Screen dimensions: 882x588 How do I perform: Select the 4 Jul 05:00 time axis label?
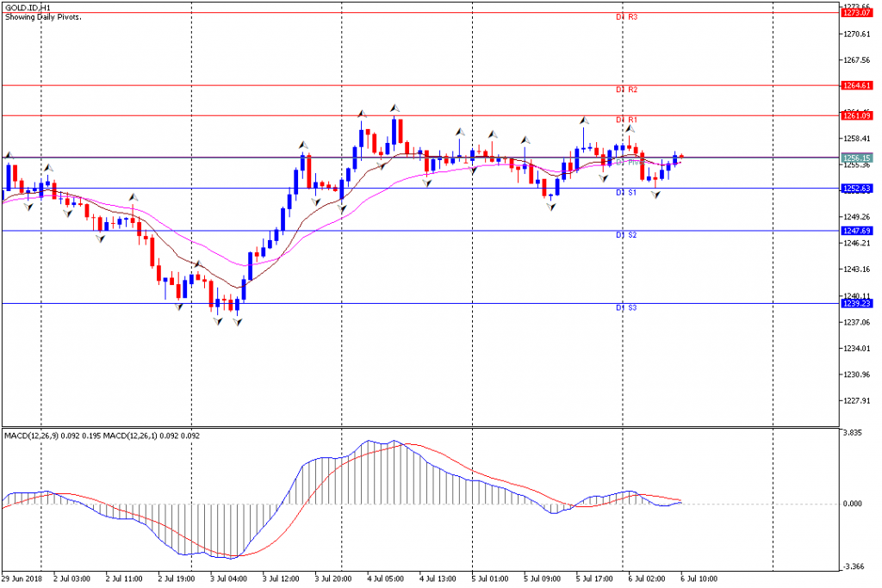(x=385, y=579)
